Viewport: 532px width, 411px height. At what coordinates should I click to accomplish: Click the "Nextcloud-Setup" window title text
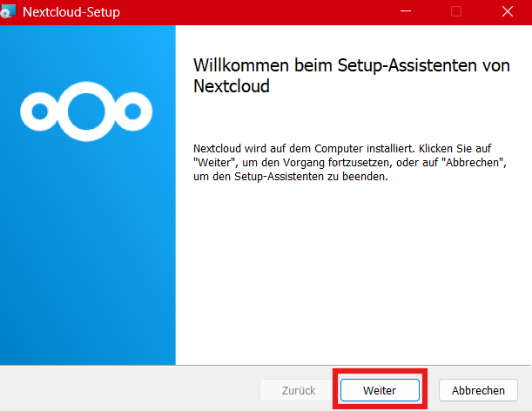[71, 12]
